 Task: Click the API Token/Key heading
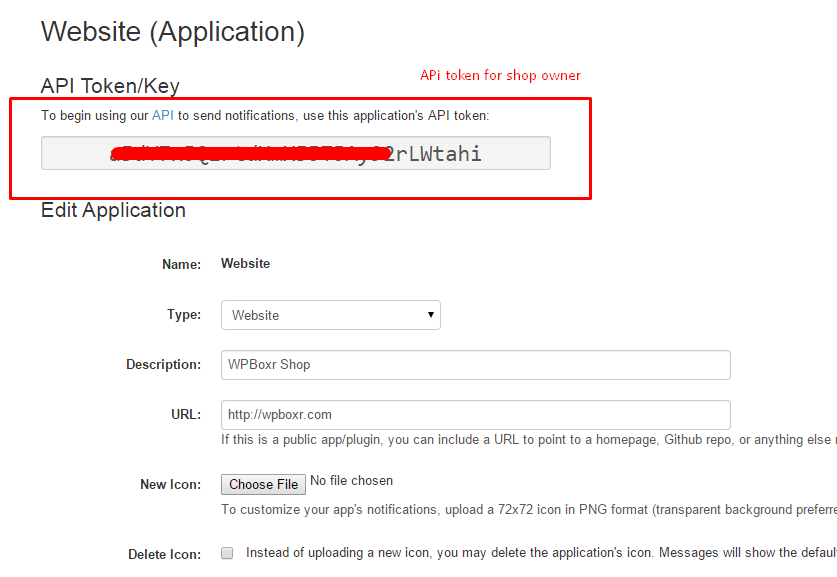pos(110,86)
